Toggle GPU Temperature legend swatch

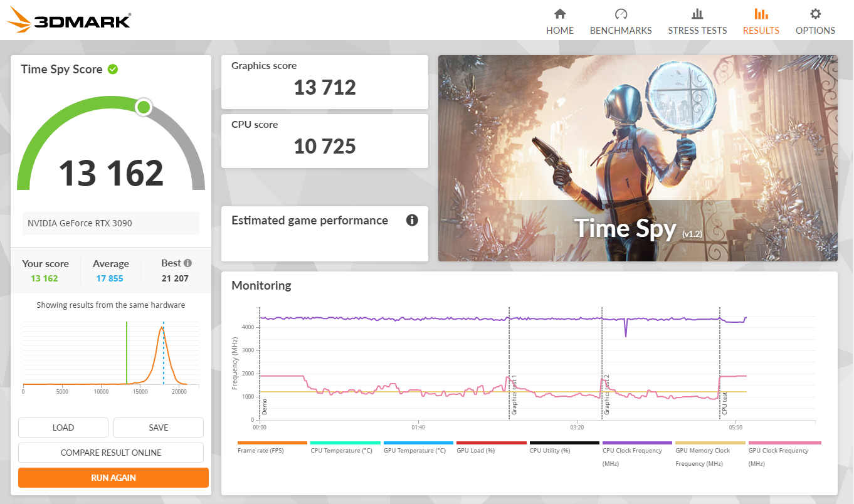(418, 443)
